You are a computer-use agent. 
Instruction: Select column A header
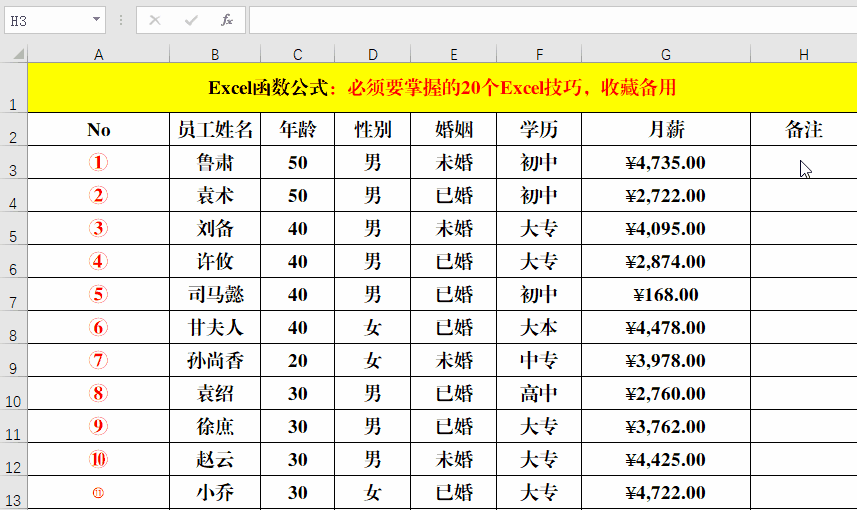(x=99, y=54)
